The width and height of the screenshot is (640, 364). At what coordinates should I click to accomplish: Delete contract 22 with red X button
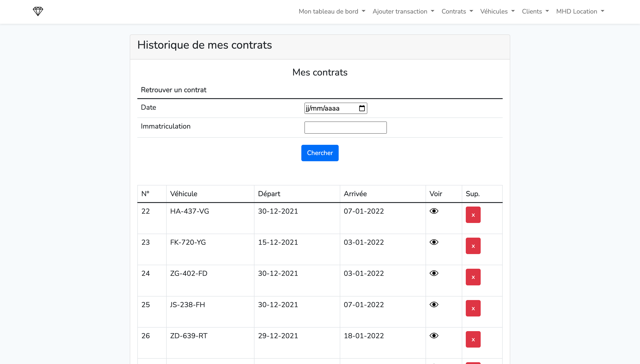click(x=473, y=215)
